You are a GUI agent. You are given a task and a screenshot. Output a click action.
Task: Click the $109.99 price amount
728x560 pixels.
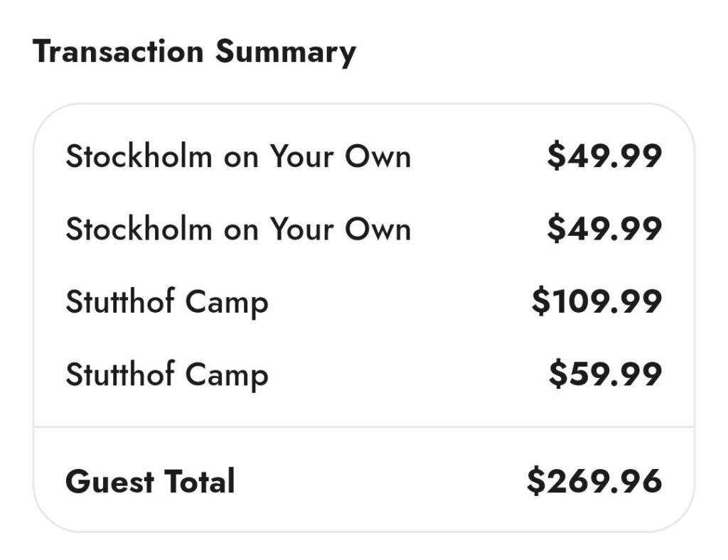(x=596, y=301)
